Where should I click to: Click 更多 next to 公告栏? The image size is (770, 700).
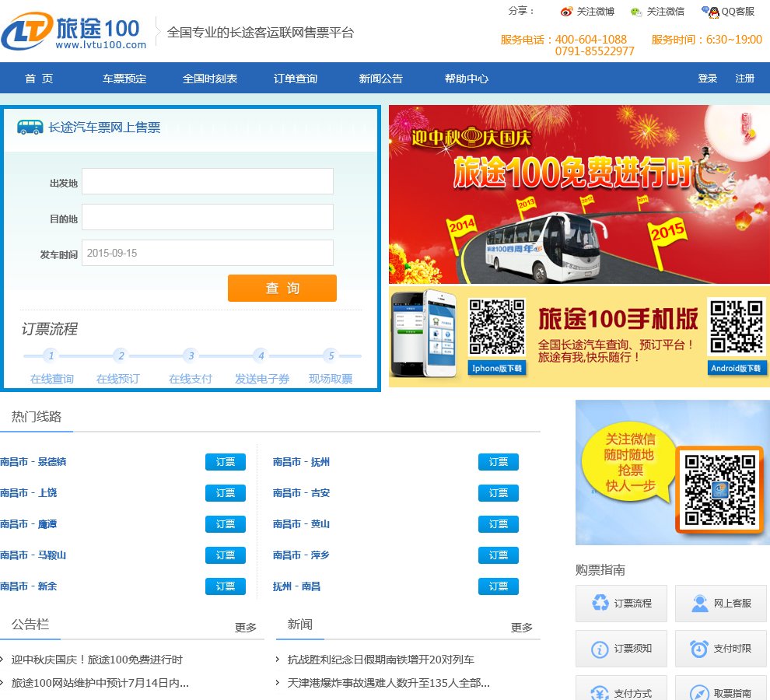[246, 628]
